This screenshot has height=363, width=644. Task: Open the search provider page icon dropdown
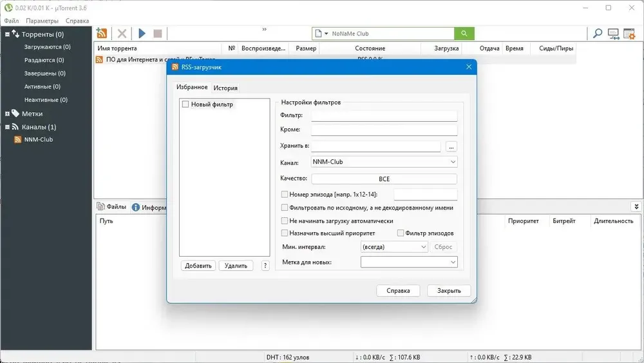(321, 34)
